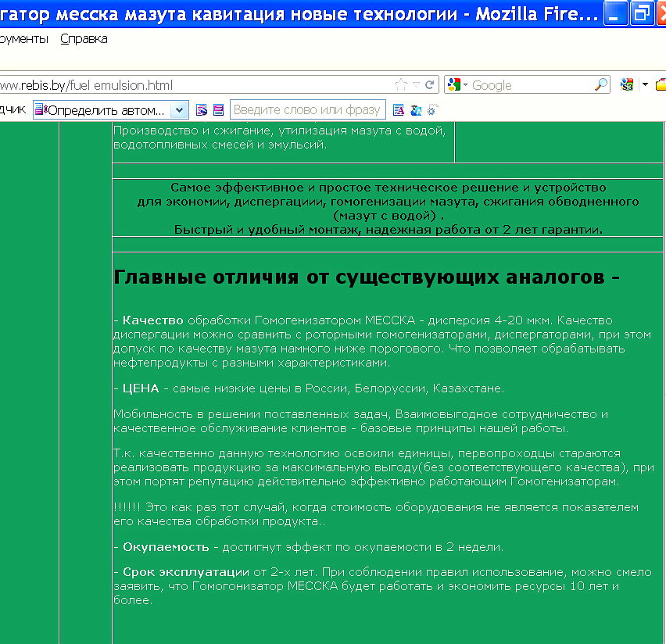The width and height of the screenshot is (666, 644).
Task: Open the partially visible Инструменты menu
Action: (24, 39)
